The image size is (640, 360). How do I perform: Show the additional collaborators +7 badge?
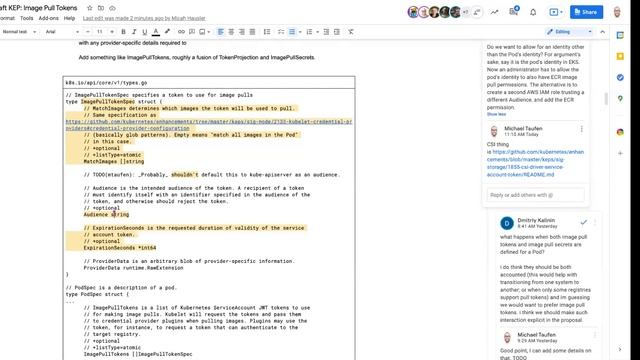click(x=466, y=12)
